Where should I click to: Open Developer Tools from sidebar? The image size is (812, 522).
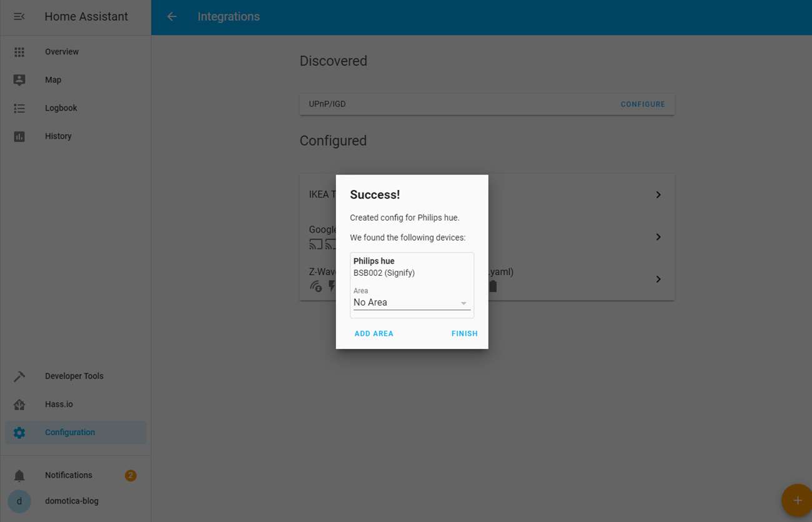pyautogui.click(x=76, y=376)
